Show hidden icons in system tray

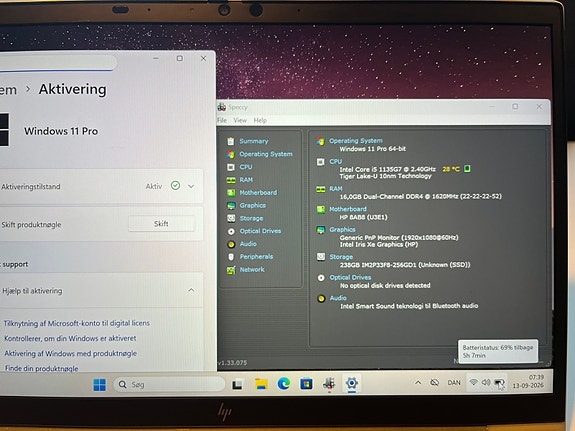(x=418, y=383)
